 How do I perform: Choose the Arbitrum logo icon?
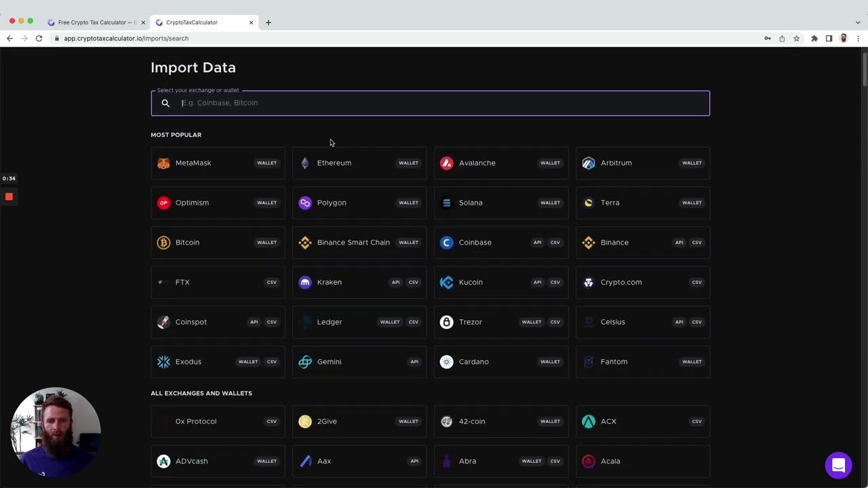point(589,163)
